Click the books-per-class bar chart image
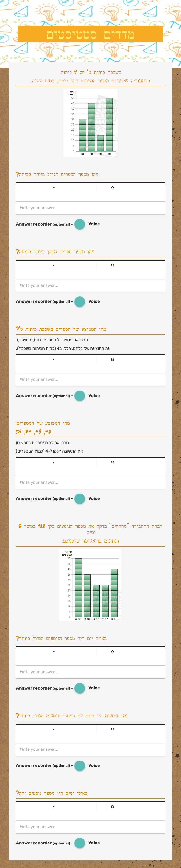181x868 pixels. tap(90, 123)
